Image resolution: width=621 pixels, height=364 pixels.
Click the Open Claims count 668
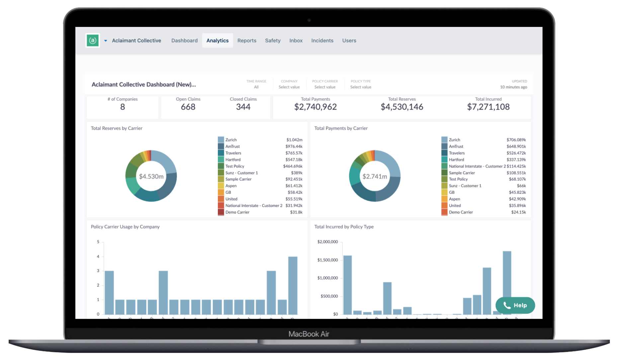point(188,107)
